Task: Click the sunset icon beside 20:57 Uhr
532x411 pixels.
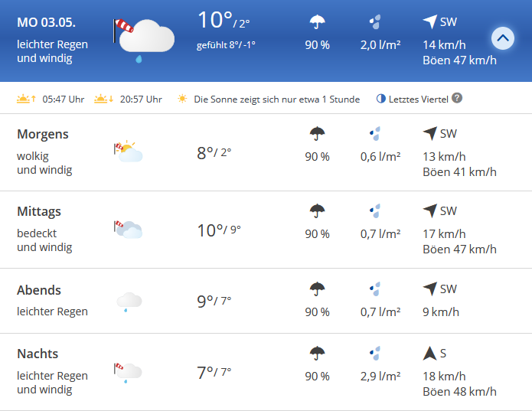Action: [104, 99]
